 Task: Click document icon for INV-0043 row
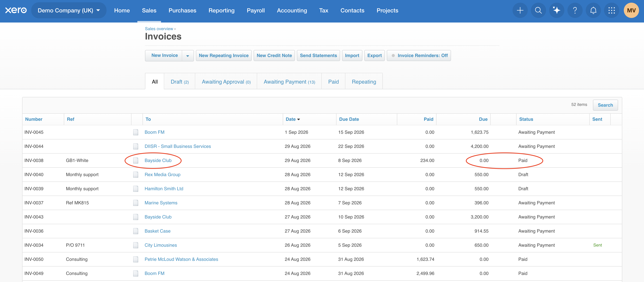click(x=135, y=217)
